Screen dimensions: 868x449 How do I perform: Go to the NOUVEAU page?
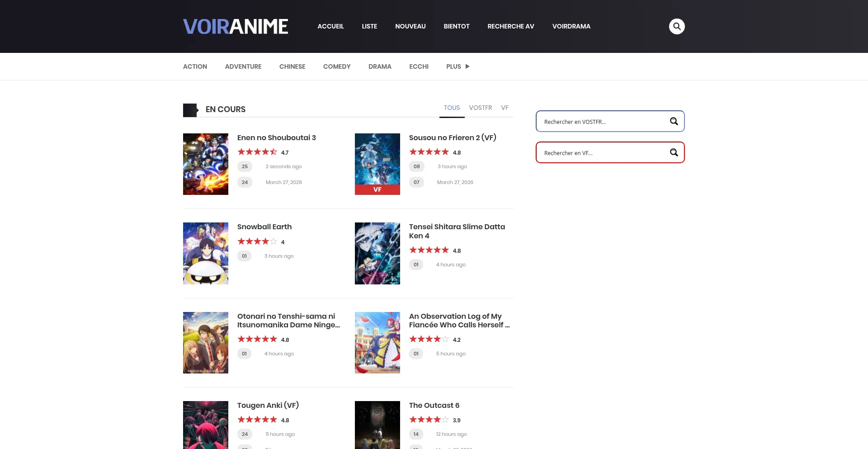(410, 26)
